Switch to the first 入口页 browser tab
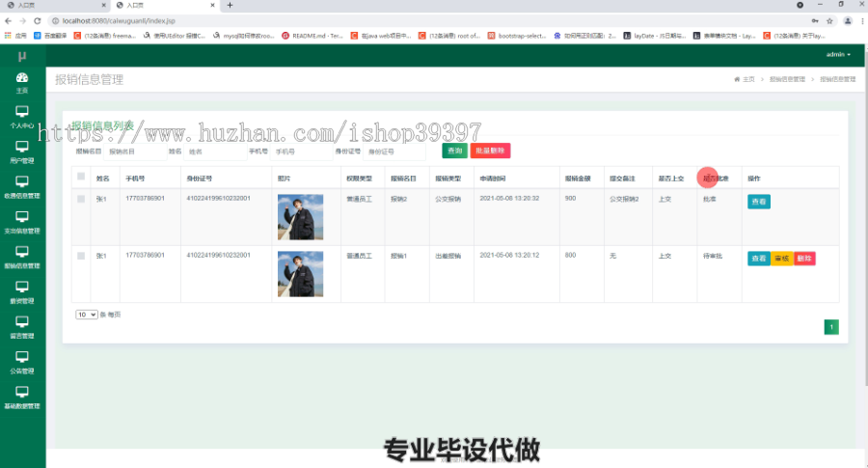Image resolution: width=868 pixels, height=468 pixels. [55, 5]
